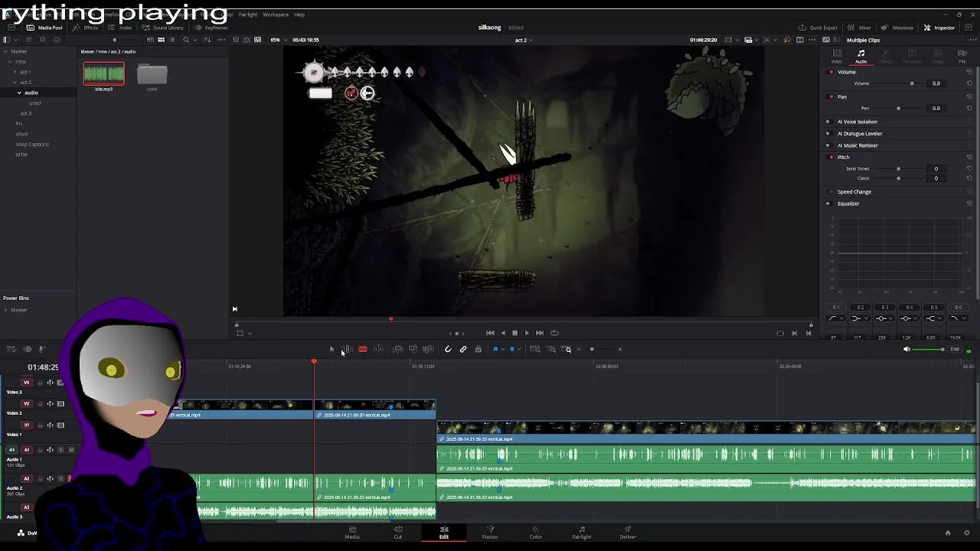Open the Media Pool panel
The image size is (980, 551).
point(45,28)
